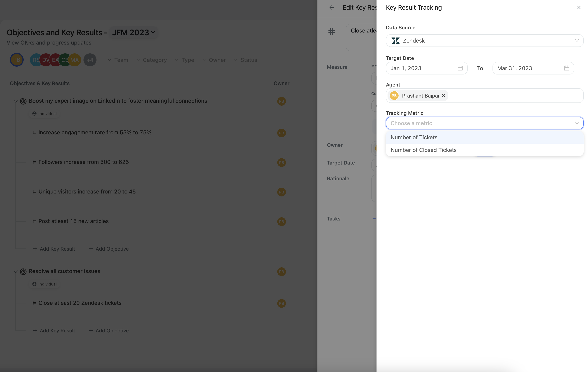Open calendar for Jan 1, 2023 start date
This screenshot has height=372, width=588.
(x=460, y=68)
